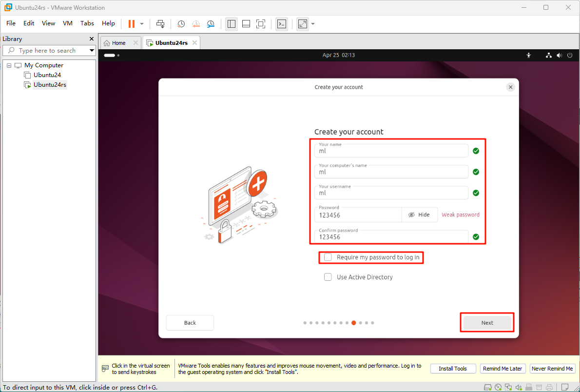Image resolution: width=580 pixels, height=392 pixels.
Task: Click the Ubuntu power icon in top bar
Action: click(x=570, y=55)
